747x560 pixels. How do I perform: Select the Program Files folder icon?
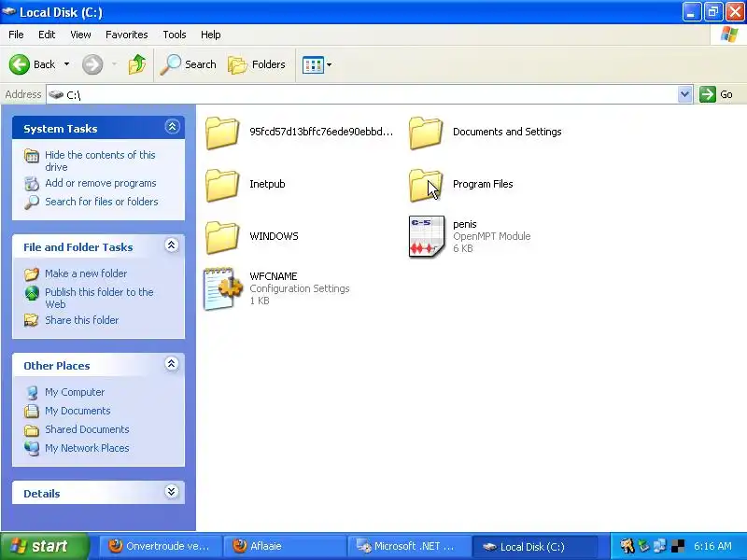coord(426,185)
